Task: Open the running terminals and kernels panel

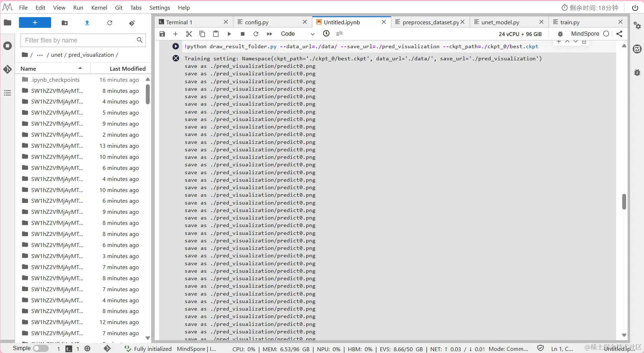Action: point(8,46)
